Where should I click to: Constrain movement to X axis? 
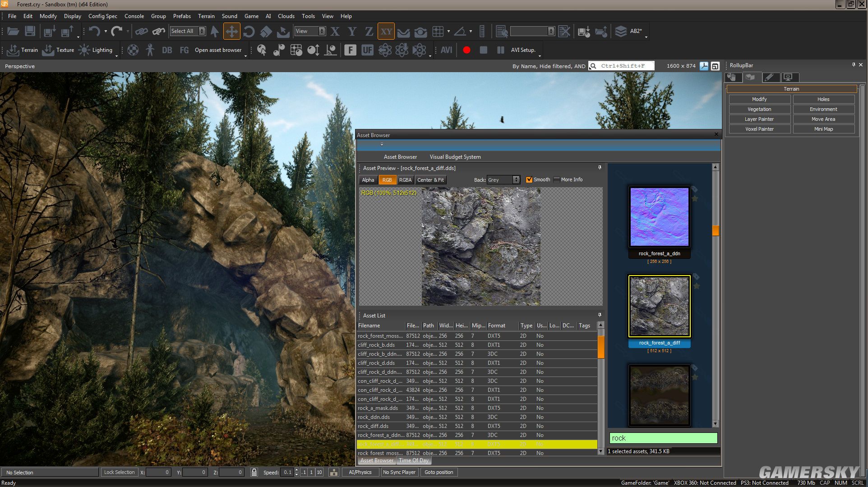[335, 31]
